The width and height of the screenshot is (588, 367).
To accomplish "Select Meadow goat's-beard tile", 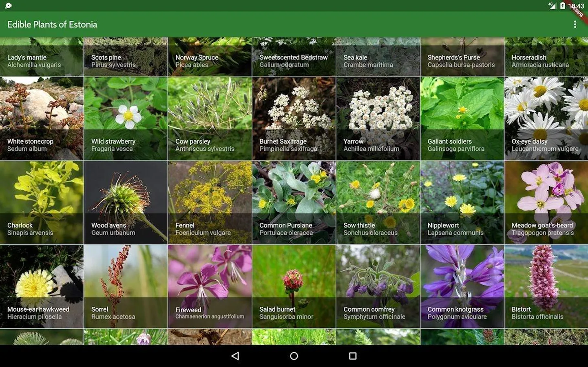I will (x=546, y=202).
